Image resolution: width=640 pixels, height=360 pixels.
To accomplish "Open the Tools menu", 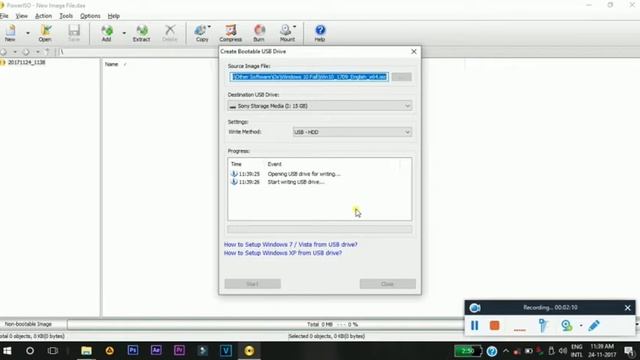I will (66, 16).
